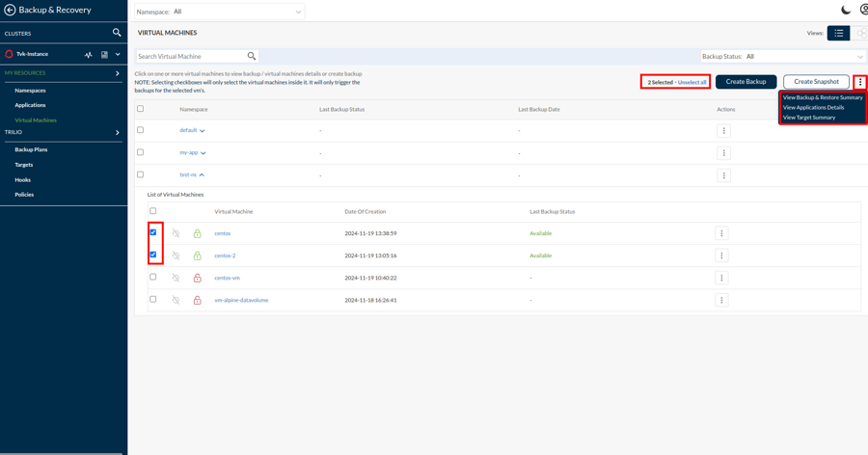The height and width of the screenshot is (455, 868).
Task: Switch to the list view icon
Action: tap(838, 34)
